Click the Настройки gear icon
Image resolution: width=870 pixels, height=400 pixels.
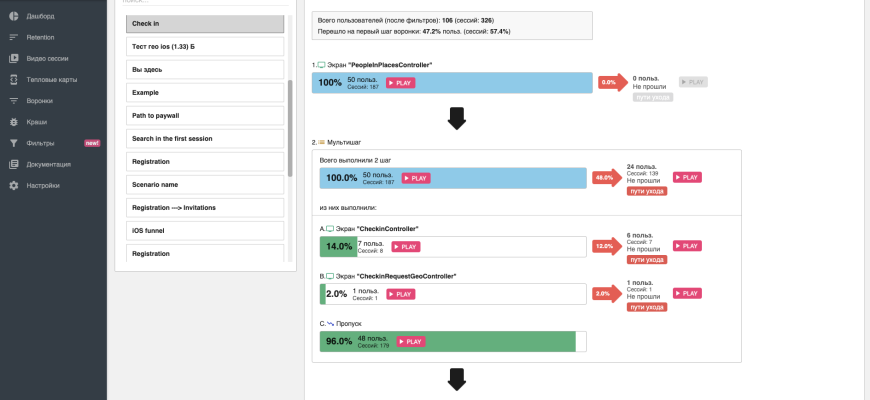[14, 185]
